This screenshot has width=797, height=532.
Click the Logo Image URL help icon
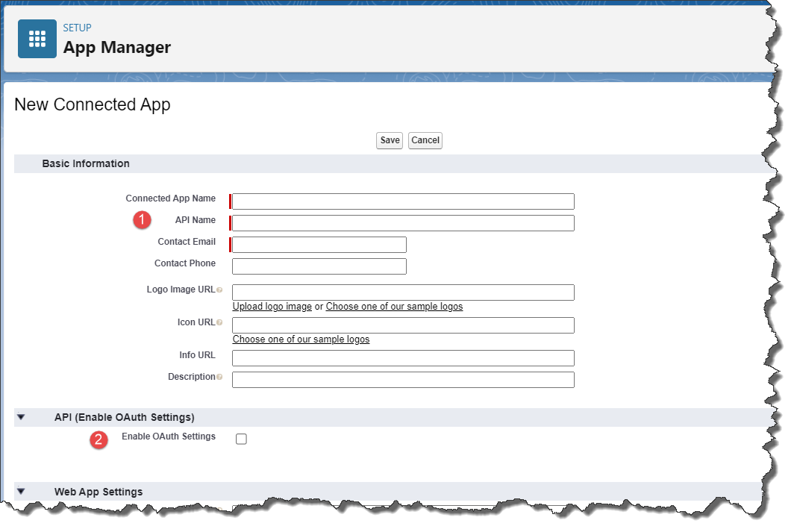pyautogui.click(x=219, y=290)
